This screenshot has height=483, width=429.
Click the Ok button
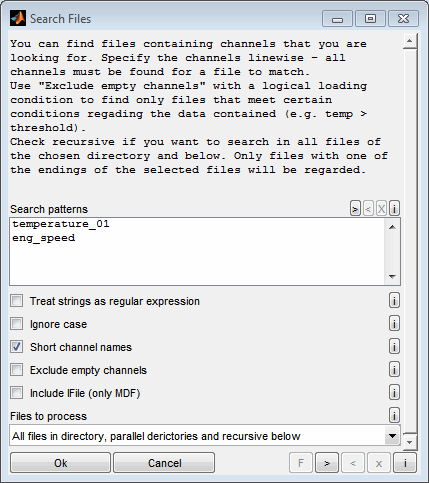click(60, 463)
